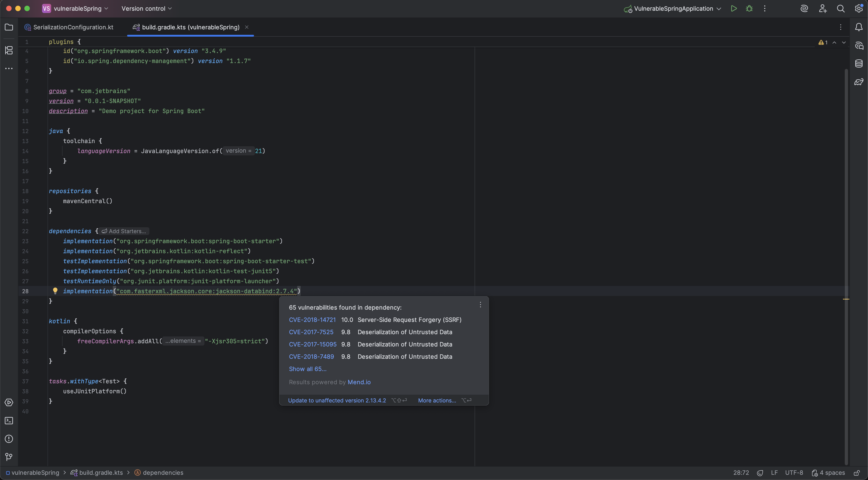This screenshot has width=868, height=480.
Task: Click Show all 65... link
Action: pyautogui.click(x=307, y=369)
